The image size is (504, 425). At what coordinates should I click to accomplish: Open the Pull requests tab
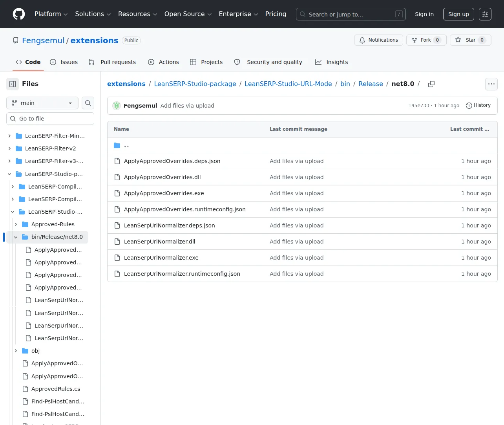(x=112, y=62)
